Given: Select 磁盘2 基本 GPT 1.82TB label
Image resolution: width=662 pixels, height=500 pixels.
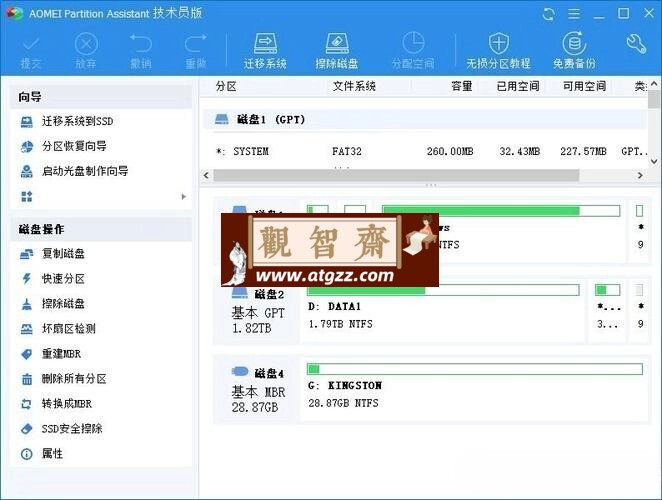Looking at the screenshot, I should pos(257,312).
